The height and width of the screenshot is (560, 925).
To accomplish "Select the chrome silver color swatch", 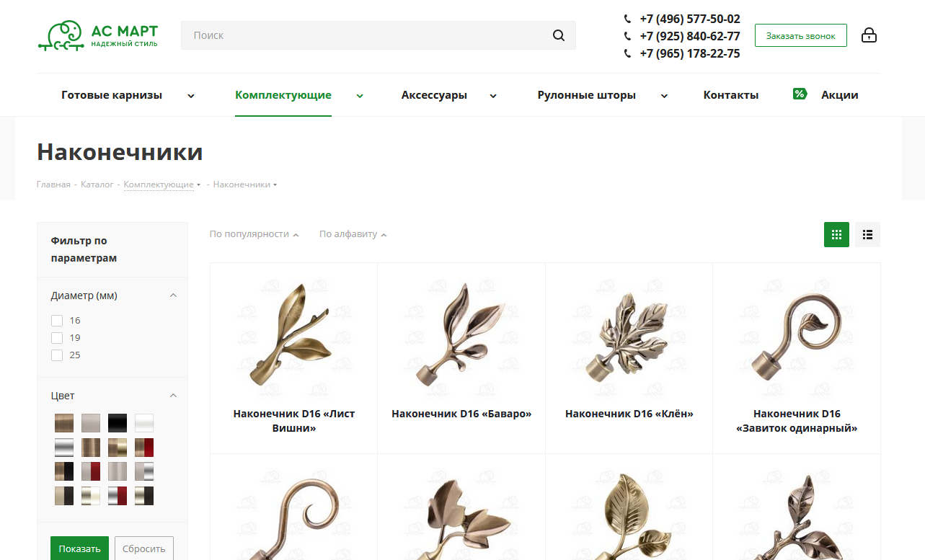I will click(64, 448).
